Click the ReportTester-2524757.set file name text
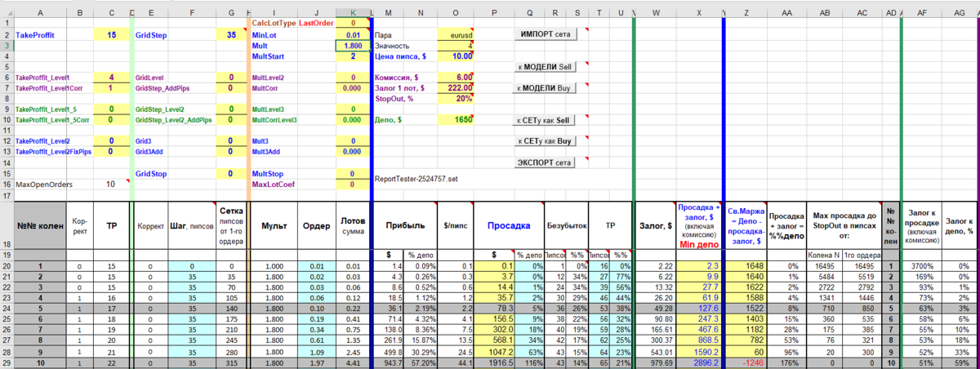The image size is (980, 369). 416,178
